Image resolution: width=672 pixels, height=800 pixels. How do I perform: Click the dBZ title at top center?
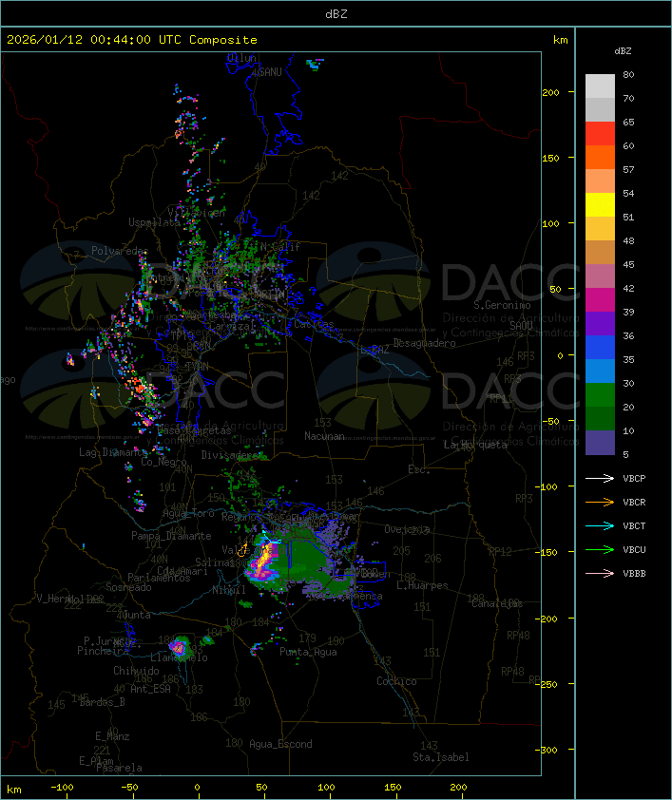pos(336,13)
